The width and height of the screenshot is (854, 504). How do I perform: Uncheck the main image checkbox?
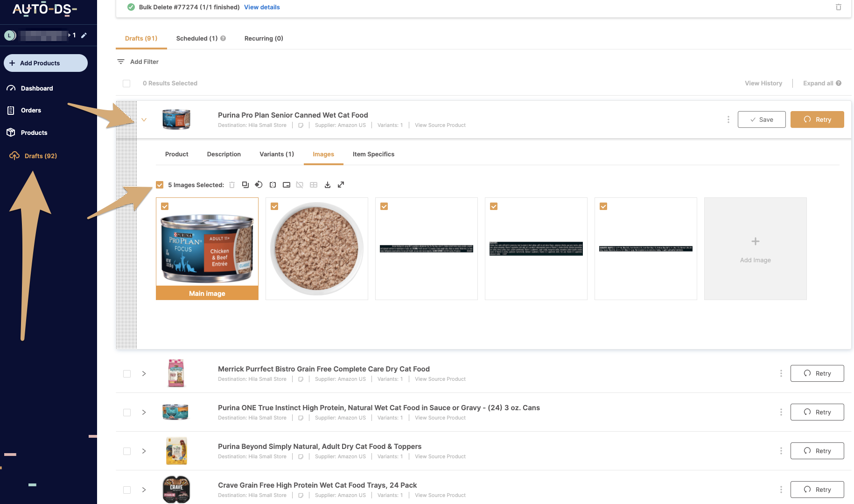(165, 206)
